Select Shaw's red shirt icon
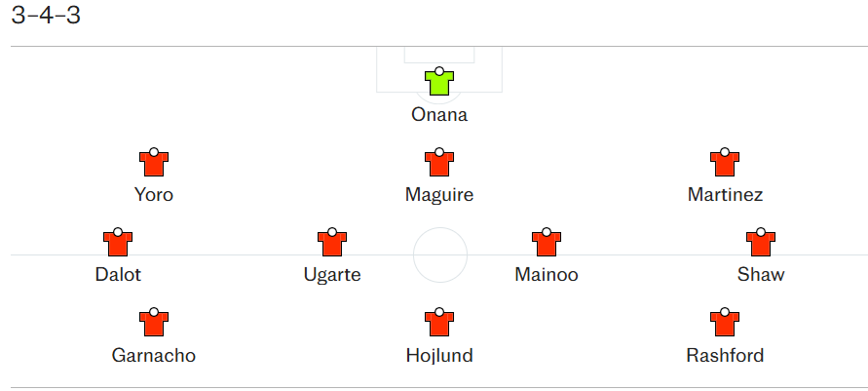This screenshot has width=868, height=391. click(x=761, y=243)
